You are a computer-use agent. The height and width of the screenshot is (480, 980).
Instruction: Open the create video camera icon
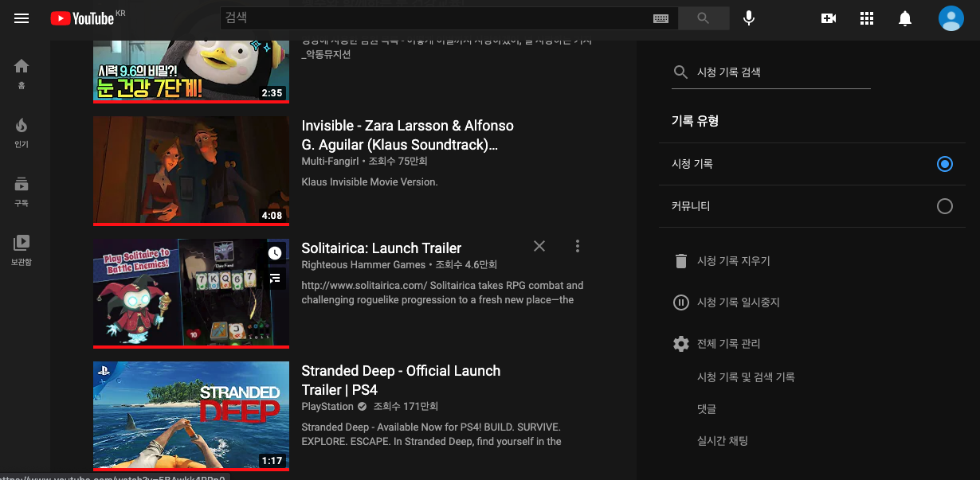(829, 18)
